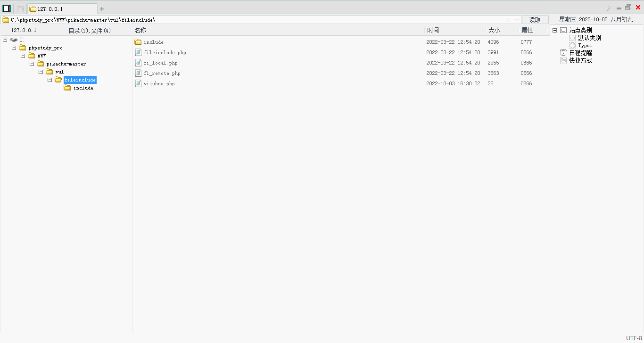The width and height of the screenshot is (644, 343).
Task: Open the include folder icon in file list
Action: pos(138,42)
